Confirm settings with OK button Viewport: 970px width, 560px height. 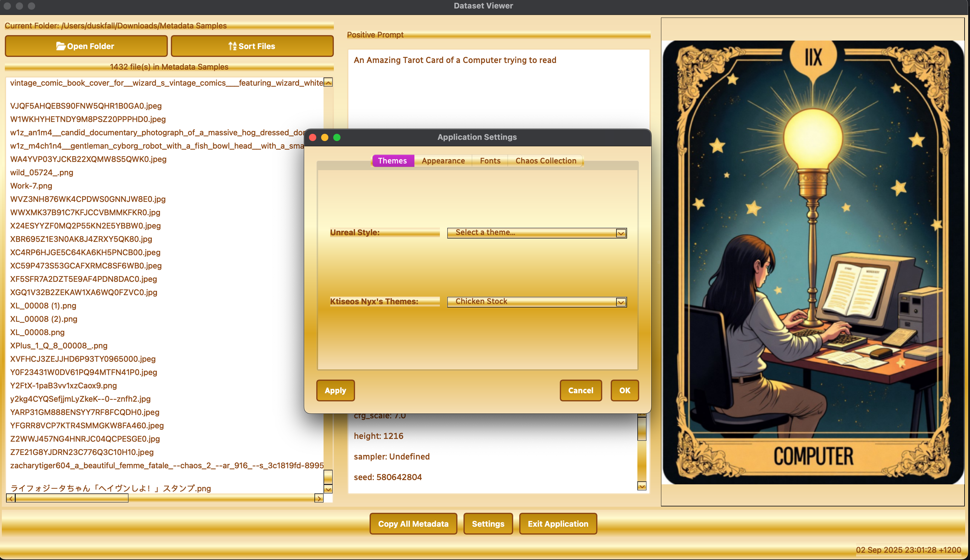coord(624,390)
